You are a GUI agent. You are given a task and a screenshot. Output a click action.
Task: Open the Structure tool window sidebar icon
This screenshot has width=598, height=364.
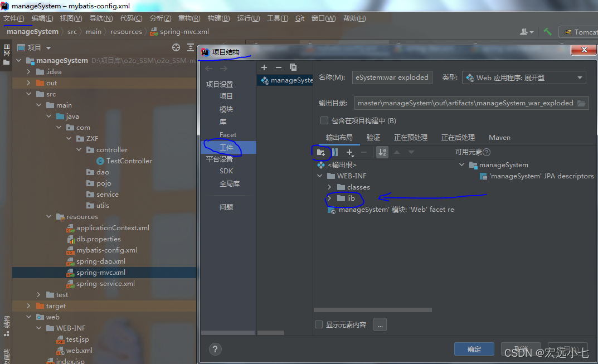pyautogui.click(x=7, y=326)
